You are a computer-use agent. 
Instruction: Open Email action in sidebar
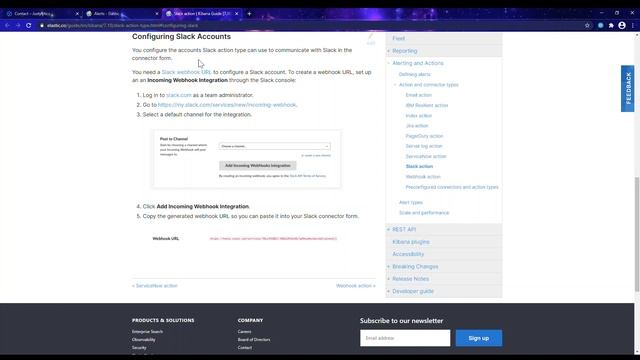pyautogui.click(x=418, y=95)
